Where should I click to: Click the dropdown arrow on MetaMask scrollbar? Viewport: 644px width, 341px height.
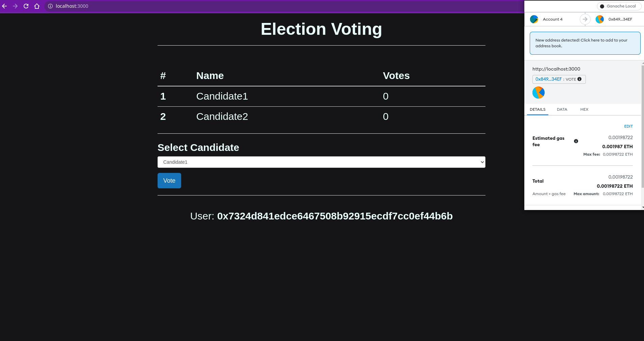click(642, 207)
